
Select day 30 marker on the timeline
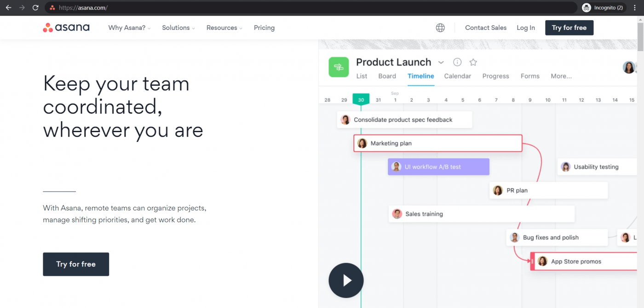point(361,99)
